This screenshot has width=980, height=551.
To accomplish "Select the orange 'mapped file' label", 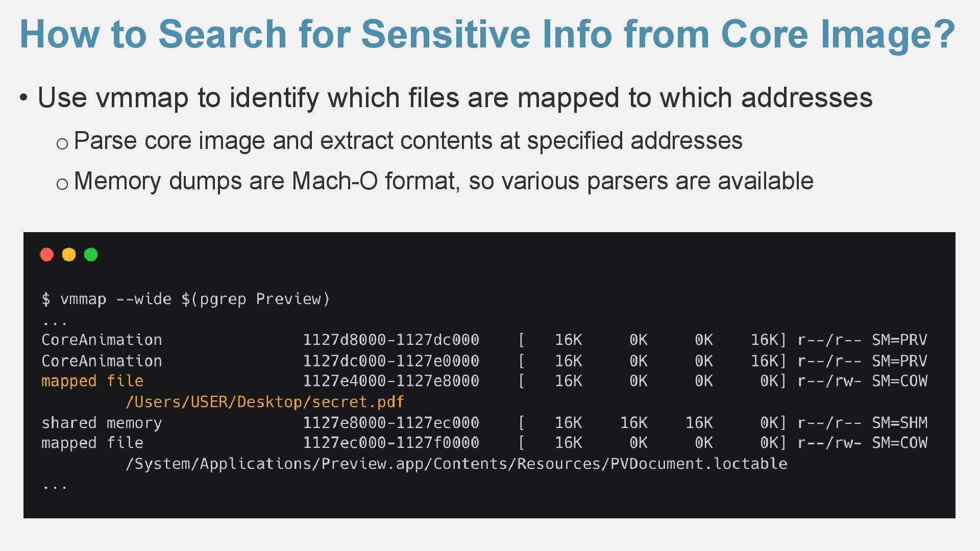I will 92,381.
